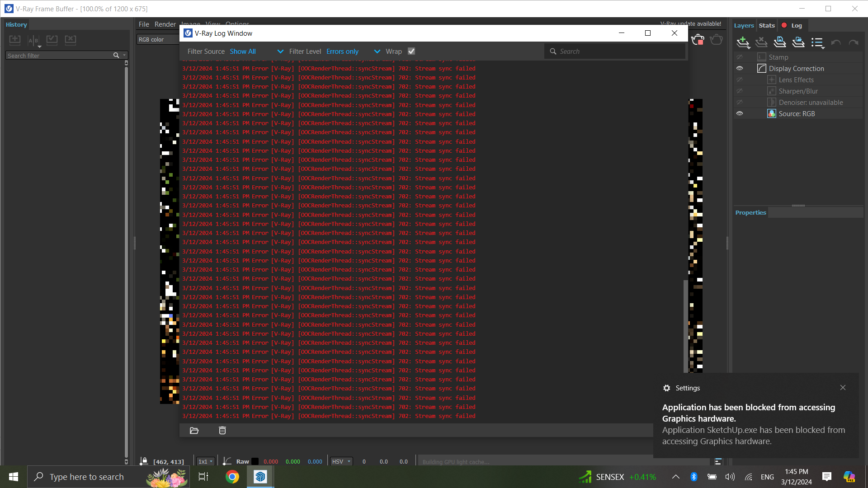Click the log Search field

(615, 52)
